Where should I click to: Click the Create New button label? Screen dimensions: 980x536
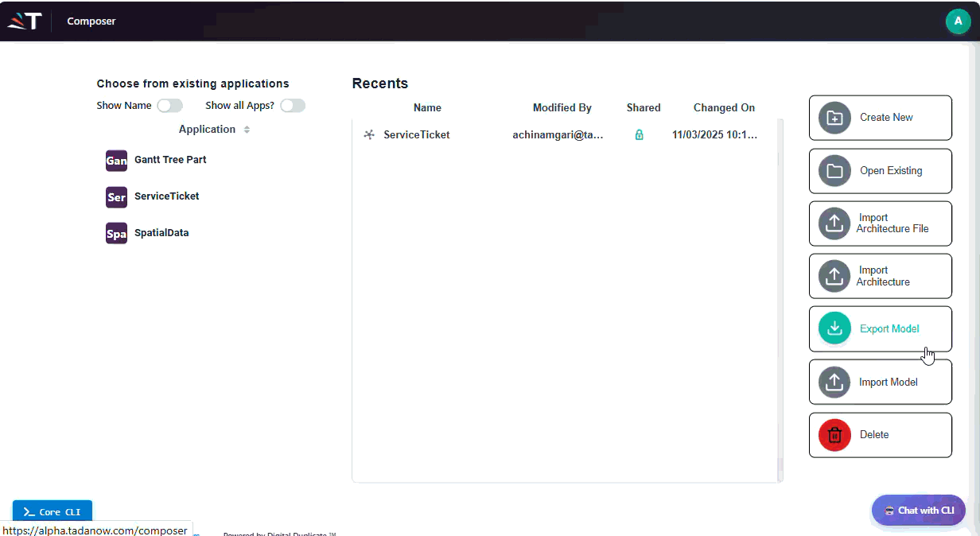click(x=886, y=118)
